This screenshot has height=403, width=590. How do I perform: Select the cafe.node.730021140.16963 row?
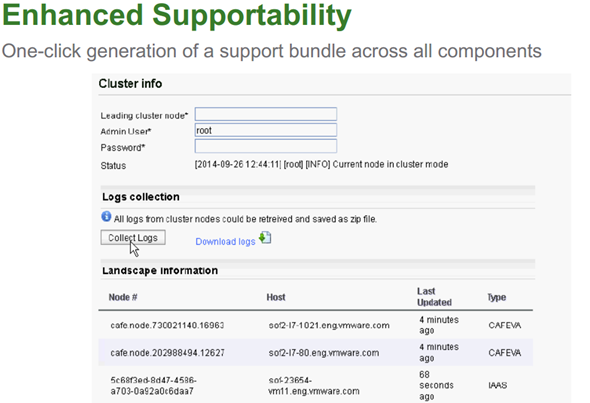316,325
